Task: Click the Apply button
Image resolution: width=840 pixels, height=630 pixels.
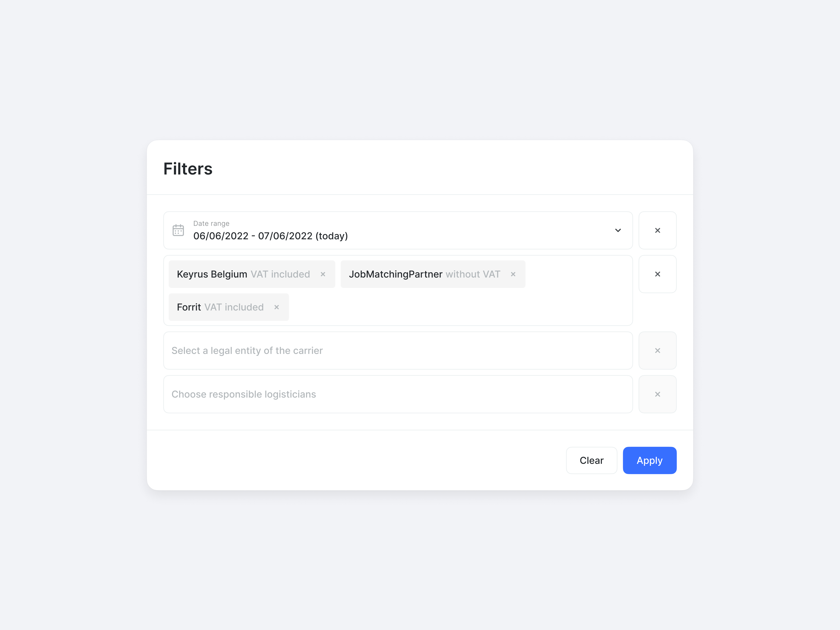Action: (x=649, y=460)
